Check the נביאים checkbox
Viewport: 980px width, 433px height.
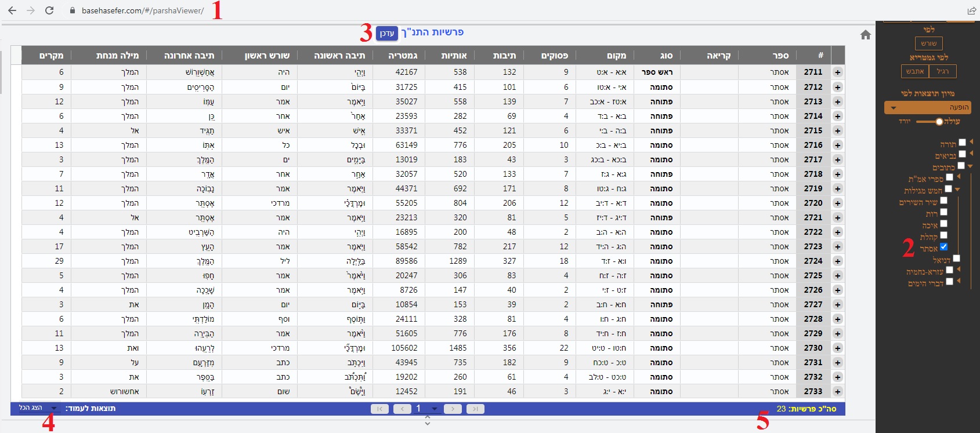pos(963,154)
